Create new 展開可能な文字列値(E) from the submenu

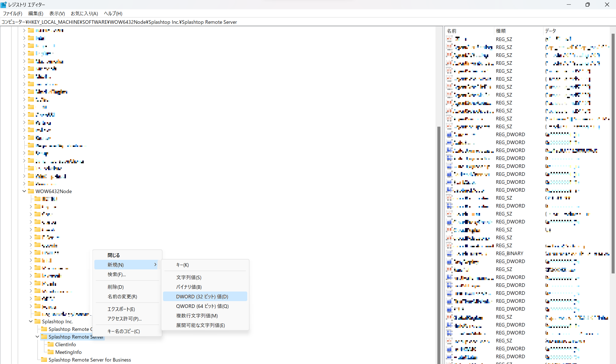tap(205, 325)
